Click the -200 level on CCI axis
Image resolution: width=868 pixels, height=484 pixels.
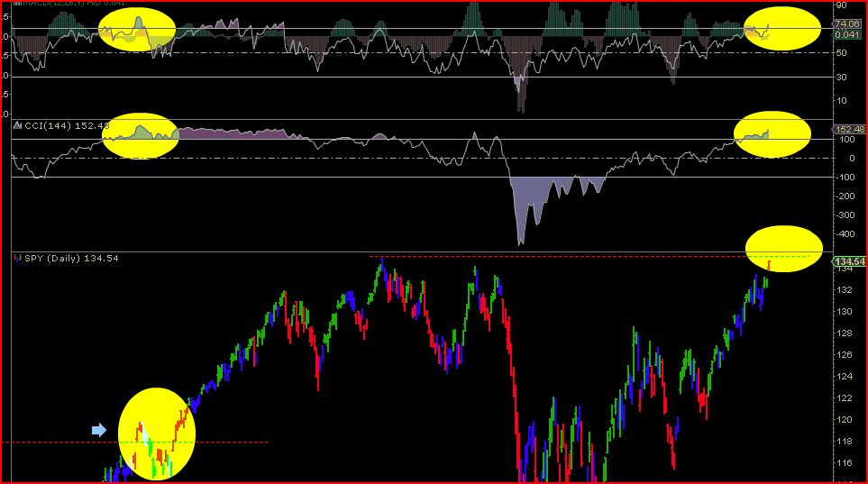845,196
